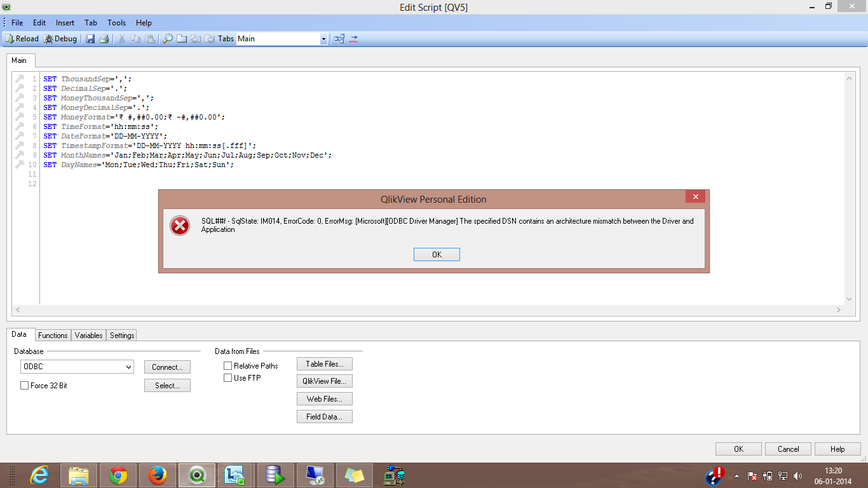
Task: Click the red error icon in the dialog
Action: [180, 225]
